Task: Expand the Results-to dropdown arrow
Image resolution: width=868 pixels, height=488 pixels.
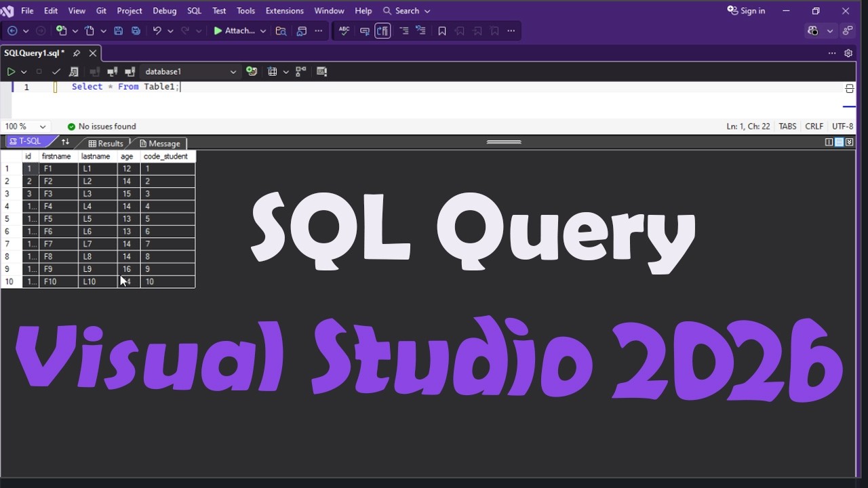Action: tap(286, 71)
